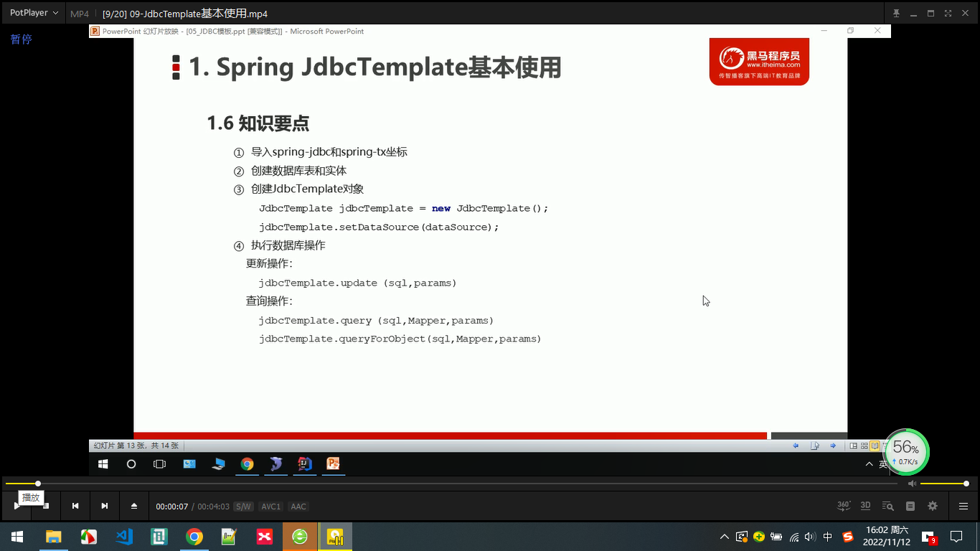Open the subtitle panel icon beside the gear
The height and width of the screenshot is (551, 980).
point(910,506)
